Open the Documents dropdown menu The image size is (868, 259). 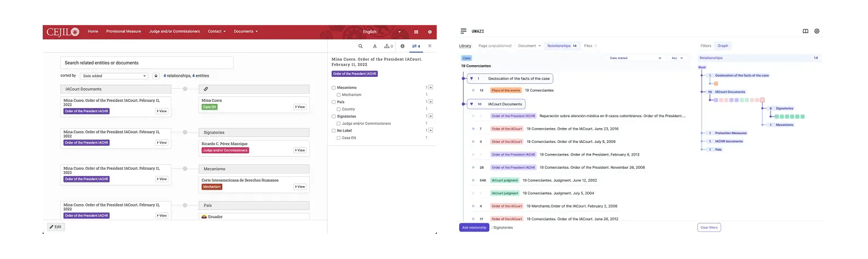pyautogui.click(x=246, y=31)
